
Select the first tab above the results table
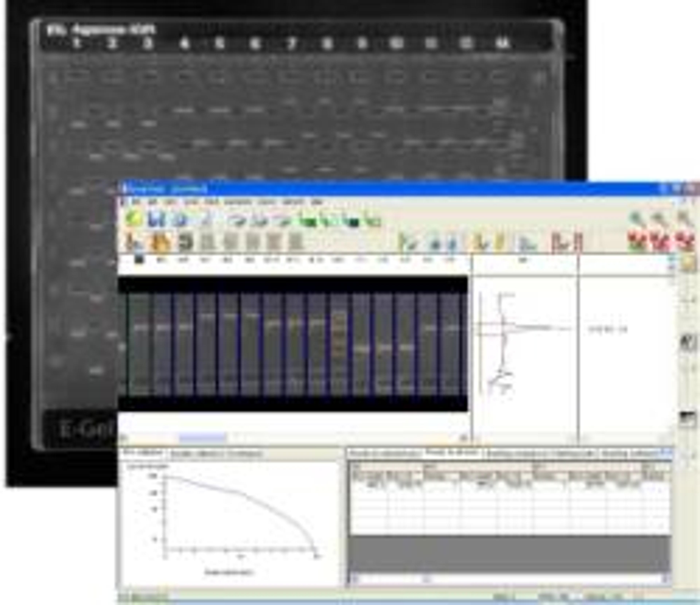385,454
